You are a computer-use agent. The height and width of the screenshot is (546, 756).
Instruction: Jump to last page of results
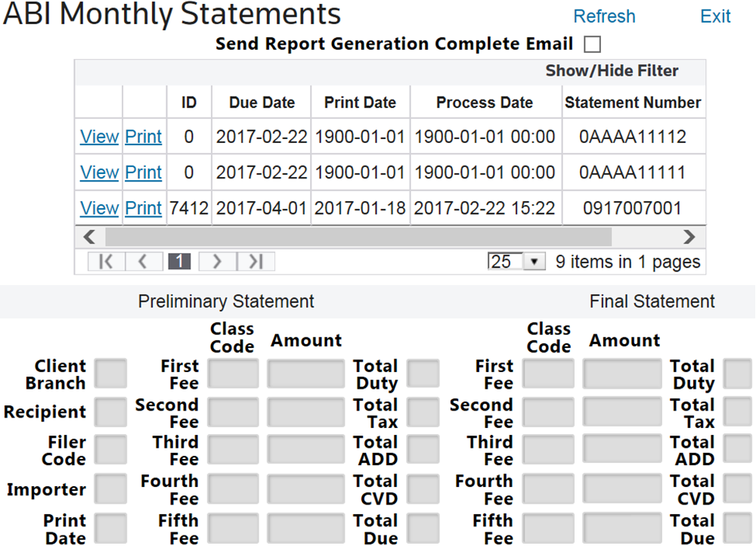coord(256,262)
